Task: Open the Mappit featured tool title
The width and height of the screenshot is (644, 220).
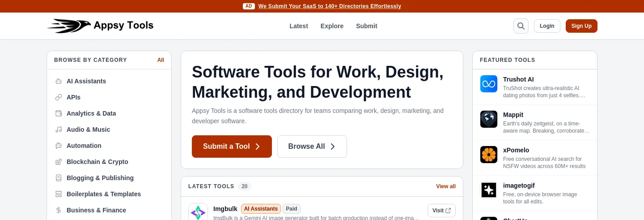Action: point(513,115)
